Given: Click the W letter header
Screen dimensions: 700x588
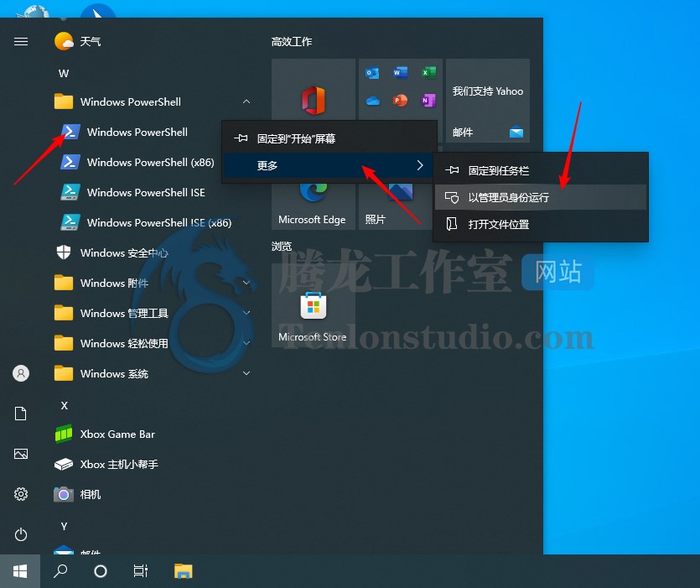Looking at the screenshot, I should [64, 73].
